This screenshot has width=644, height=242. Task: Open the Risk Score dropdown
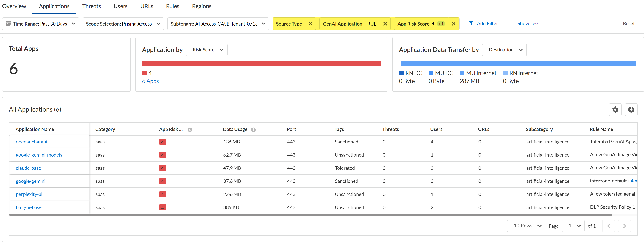[x=206, y=50]
